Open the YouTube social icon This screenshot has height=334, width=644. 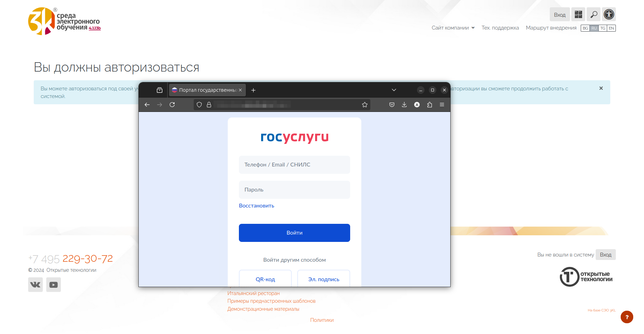[x=54, y=285]
